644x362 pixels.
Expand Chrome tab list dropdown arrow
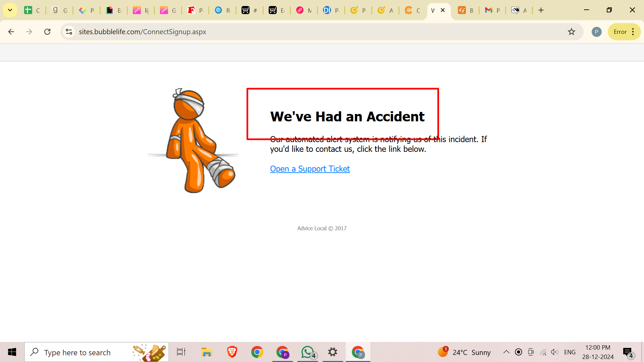pos(10,10)
